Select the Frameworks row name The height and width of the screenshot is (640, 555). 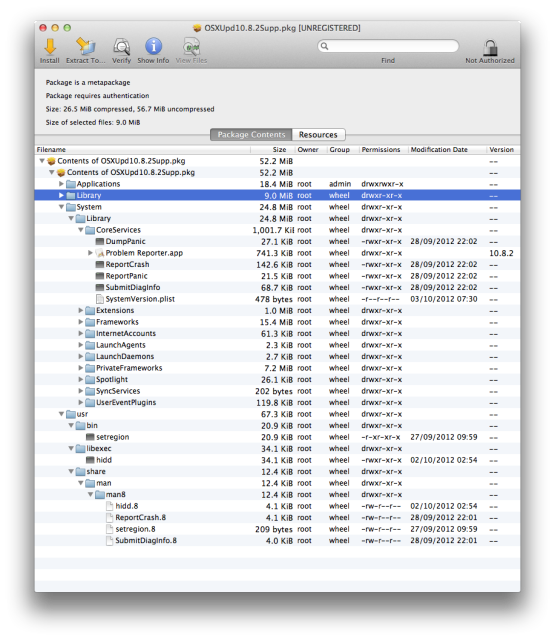pyautogui.click(x=118, y=322)
